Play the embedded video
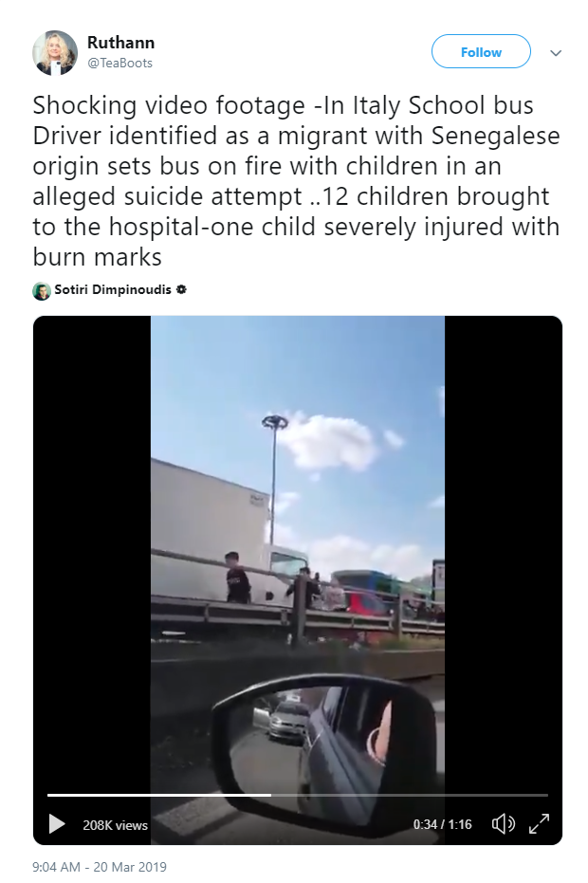 (56, 824)
